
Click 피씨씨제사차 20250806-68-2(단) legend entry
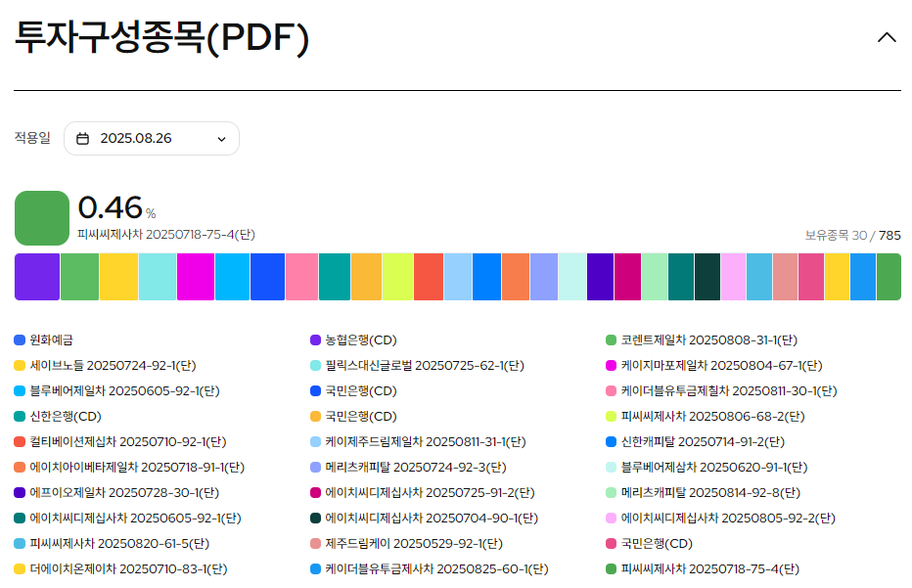click(x=705, y=417)
